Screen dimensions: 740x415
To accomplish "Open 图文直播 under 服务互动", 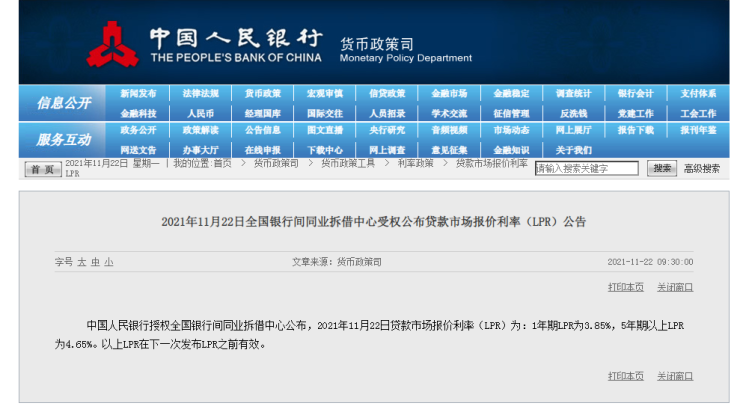I will [325, 130].
